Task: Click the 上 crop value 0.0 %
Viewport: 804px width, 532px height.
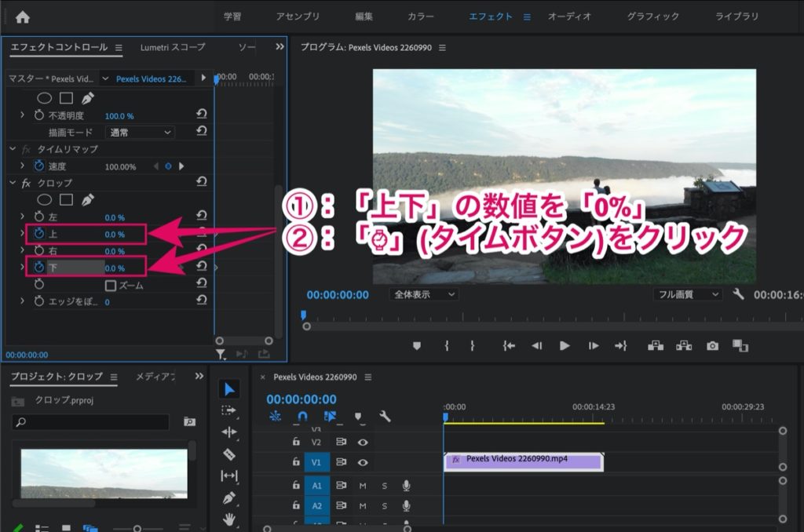Action: [115, 235]
